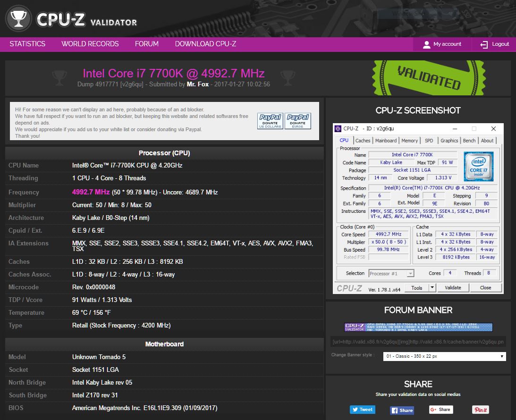
Task: Click the PayPal donate Euros button
Action: [x=297, y=121]
